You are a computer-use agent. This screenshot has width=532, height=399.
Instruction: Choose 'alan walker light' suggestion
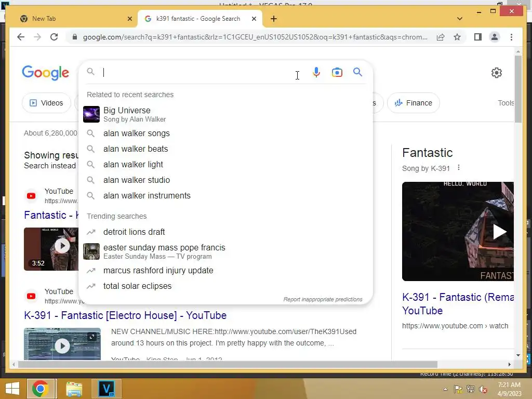pyautogui.click(x=225, y=165)
